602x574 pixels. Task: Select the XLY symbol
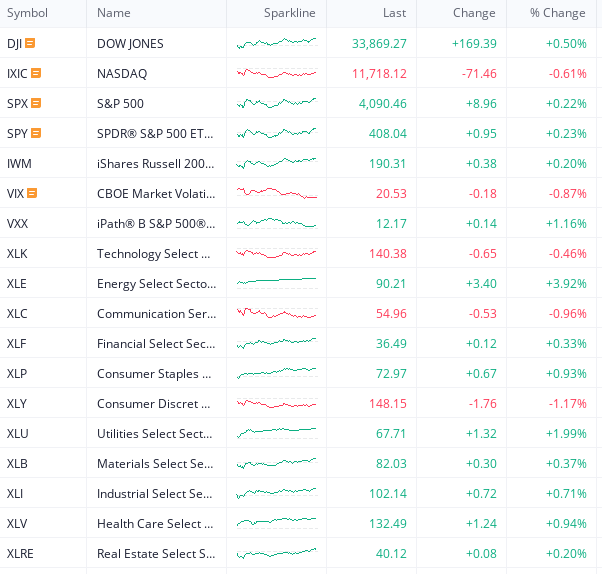(x=17, y=404)
